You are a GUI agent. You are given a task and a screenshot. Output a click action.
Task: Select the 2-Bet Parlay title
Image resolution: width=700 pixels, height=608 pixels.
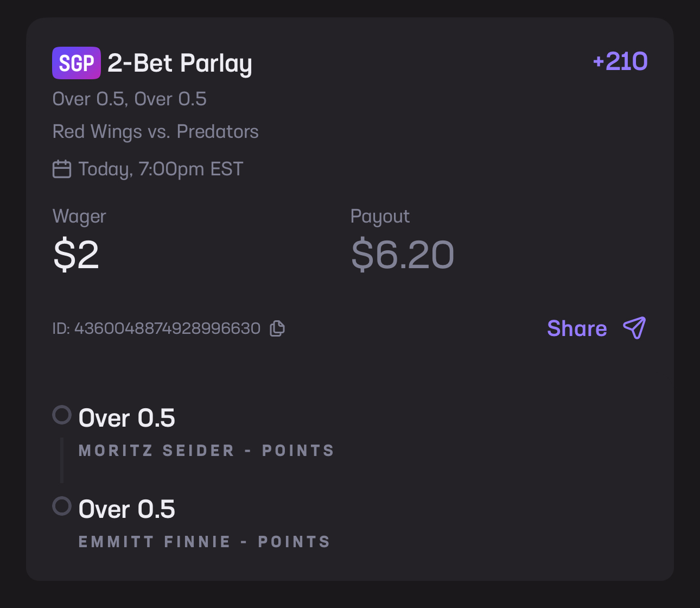pos(180,64)
